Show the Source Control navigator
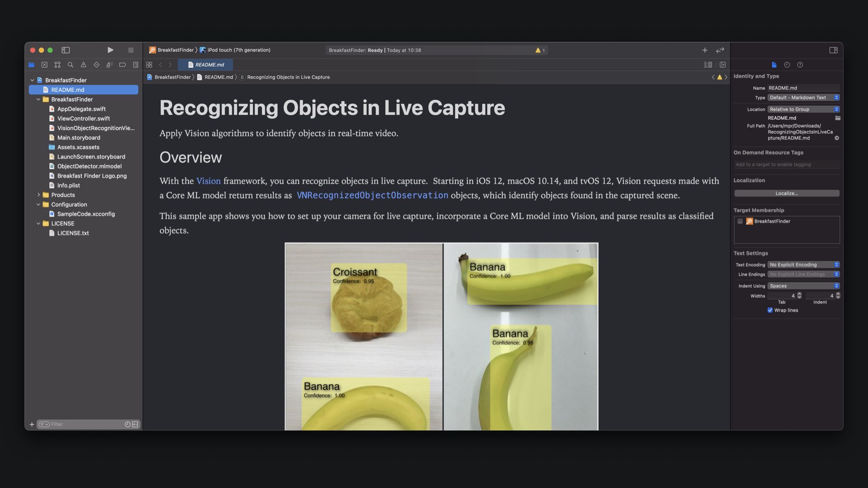868x488 pixels. coord(44,65)
